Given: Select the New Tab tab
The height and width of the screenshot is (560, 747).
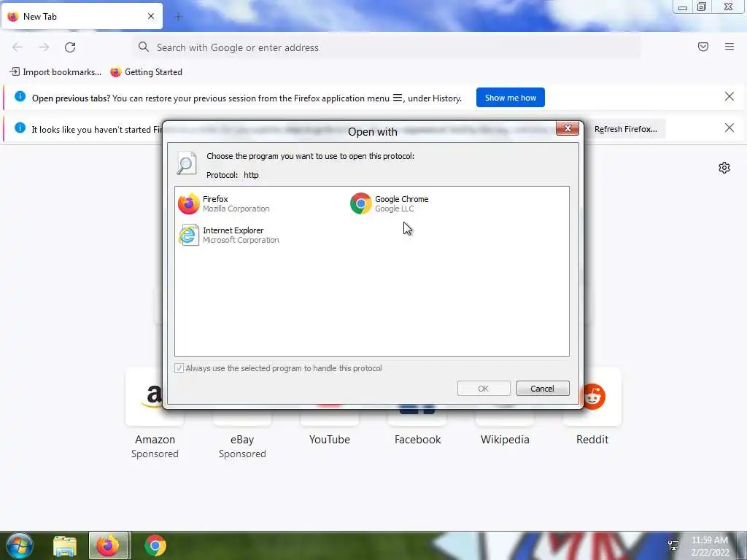Looking at the screenshot, I should (82, 16).
